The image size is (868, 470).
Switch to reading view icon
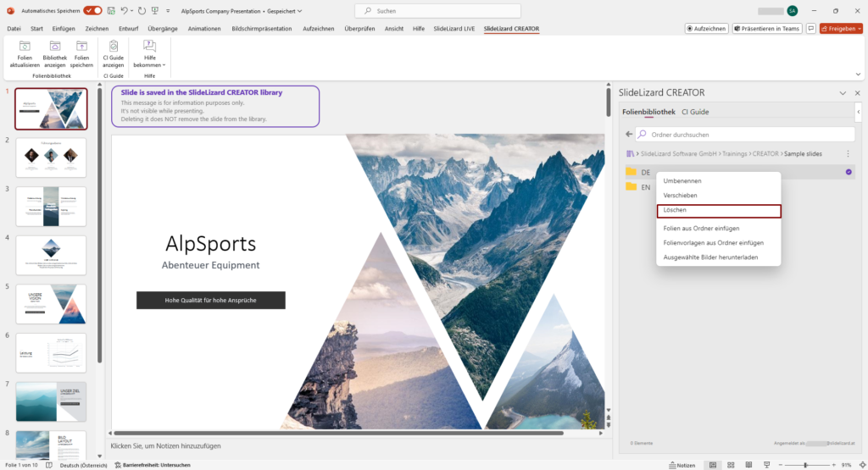(748, 465)
